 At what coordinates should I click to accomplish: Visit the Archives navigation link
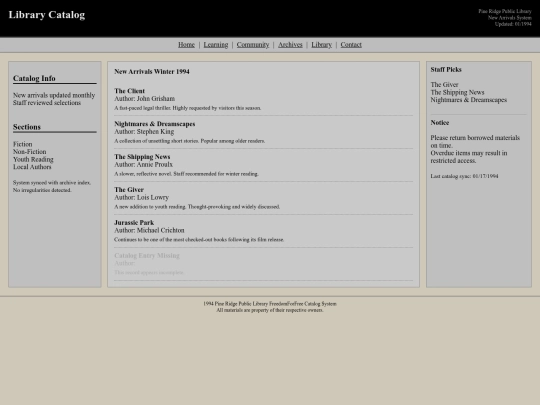[290, 45]
